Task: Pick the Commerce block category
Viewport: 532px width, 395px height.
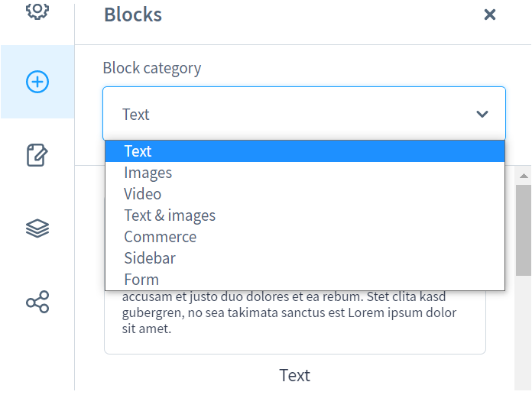Action: [161, 237]
